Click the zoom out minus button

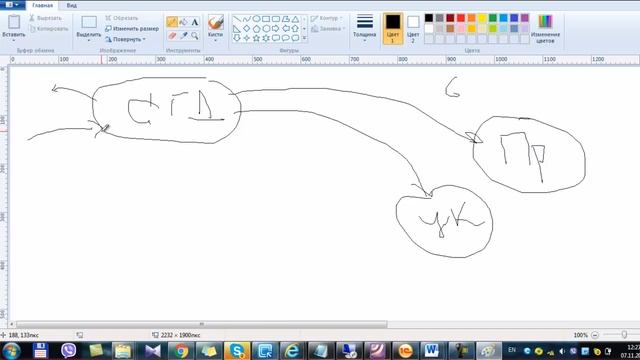coord(595,335)
